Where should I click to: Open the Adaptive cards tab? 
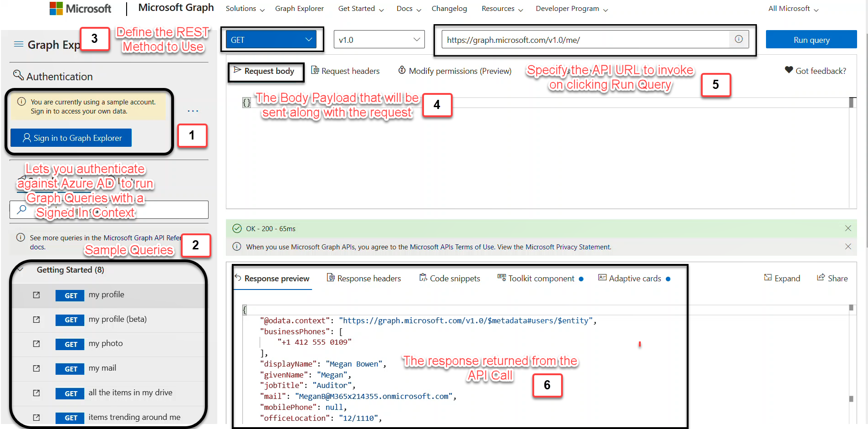(x=634, y=278)
